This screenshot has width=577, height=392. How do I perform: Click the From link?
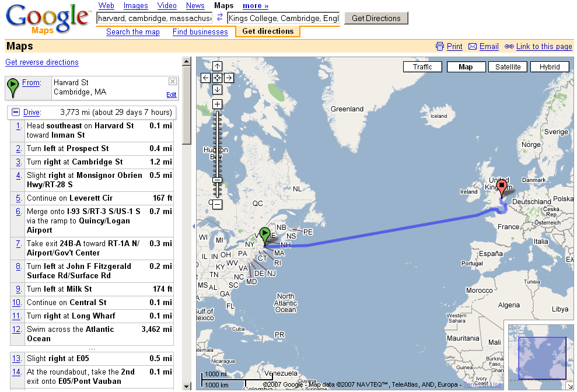click(x=32, y=82)
